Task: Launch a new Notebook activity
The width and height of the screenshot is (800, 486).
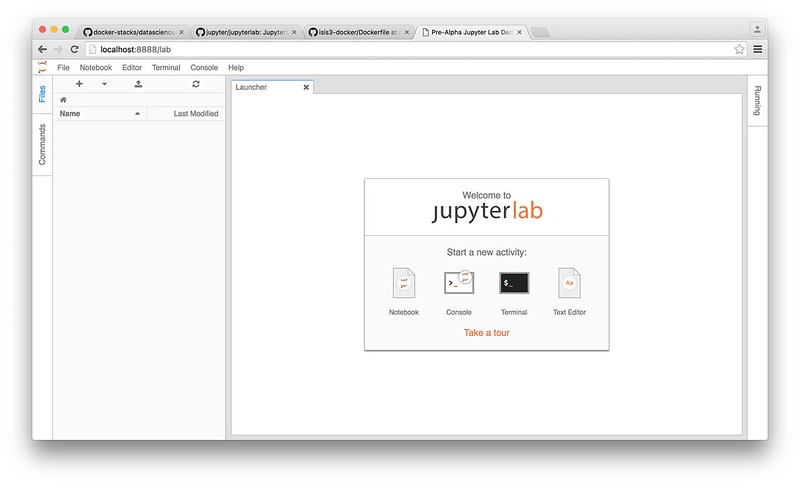Action: click(404, 291)
